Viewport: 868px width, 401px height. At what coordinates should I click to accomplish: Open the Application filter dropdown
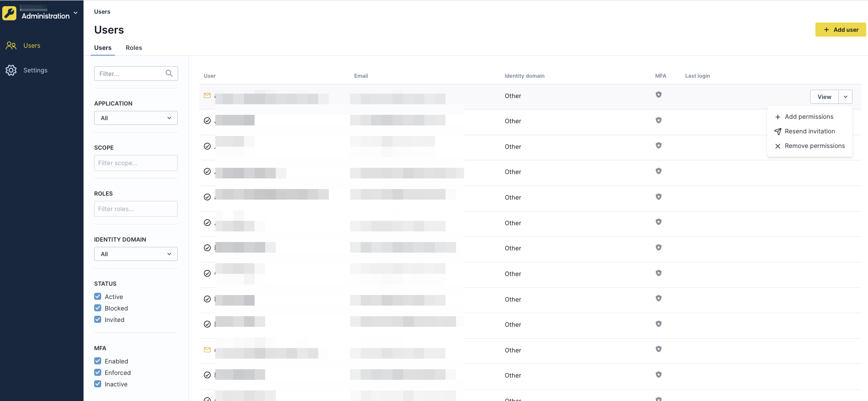[136, 118]
